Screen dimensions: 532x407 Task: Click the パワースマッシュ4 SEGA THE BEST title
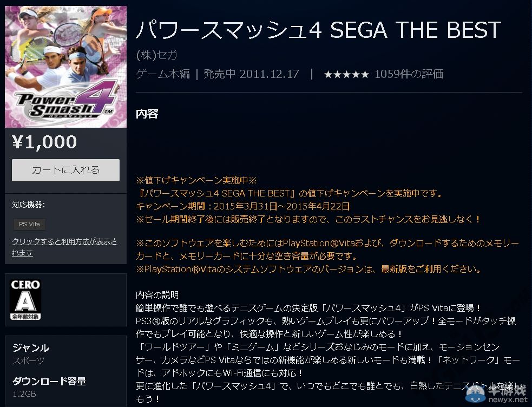click(x=318, y=30)
